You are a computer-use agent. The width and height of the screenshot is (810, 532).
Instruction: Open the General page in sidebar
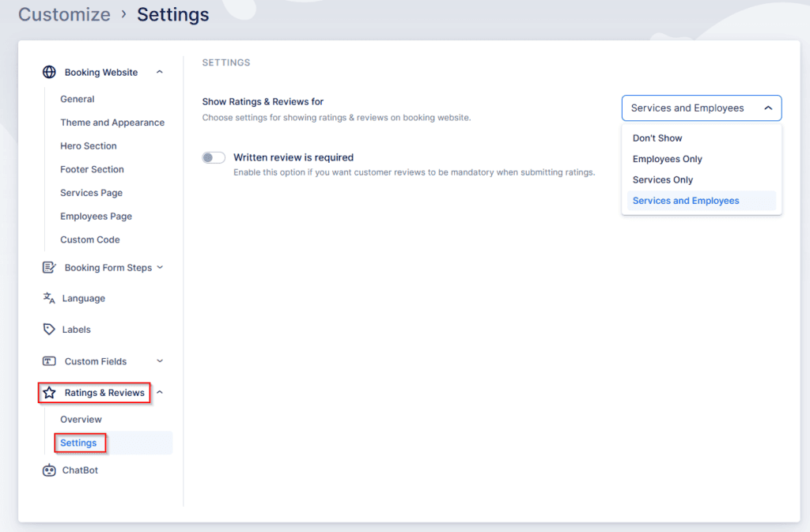point(78,99)
